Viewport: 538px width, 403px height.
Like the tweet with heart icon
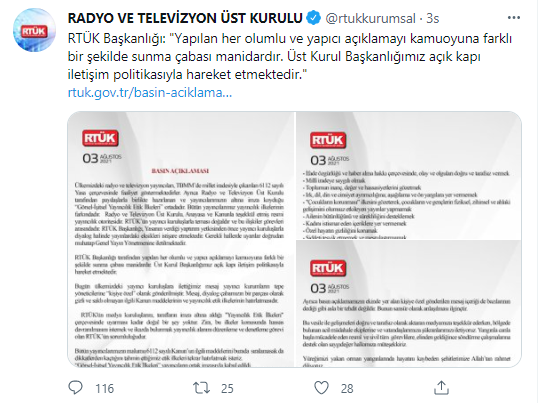tap(321, 388)
